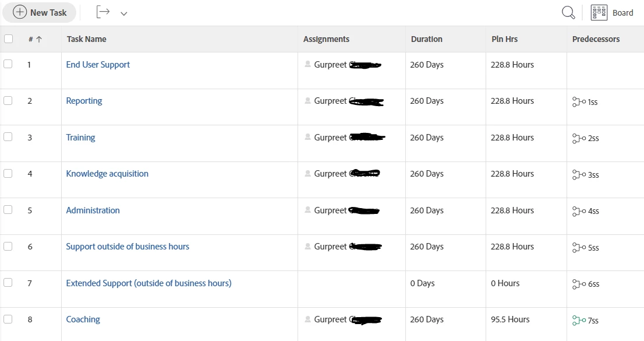Image resolution: width=644 pixels, height=341 pixels.
Task: Click the New Task button
Action: pos(40,12)
